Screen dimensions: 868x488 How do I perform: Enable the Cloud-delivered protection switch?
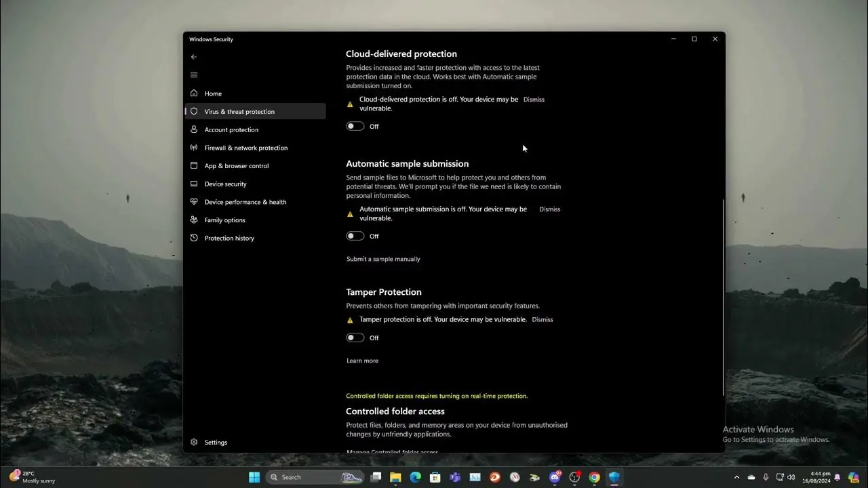[355, 126]
